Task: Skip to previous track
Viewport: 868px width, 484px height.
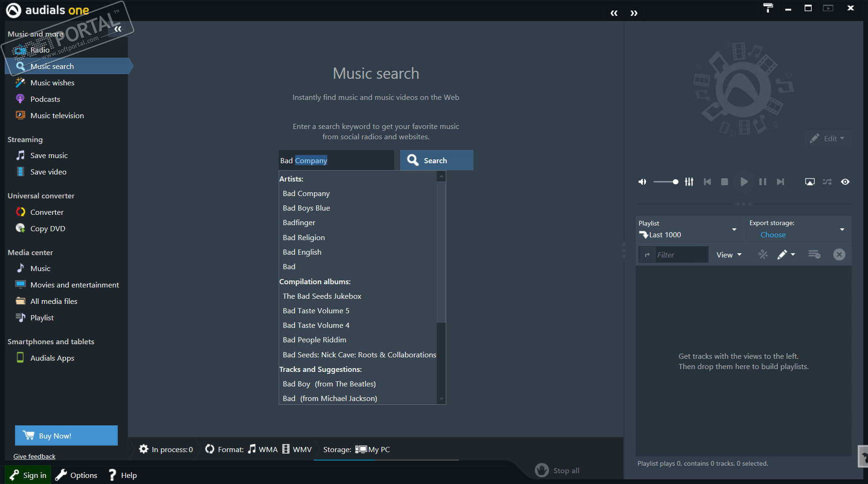Action: (x=707, y=181)
